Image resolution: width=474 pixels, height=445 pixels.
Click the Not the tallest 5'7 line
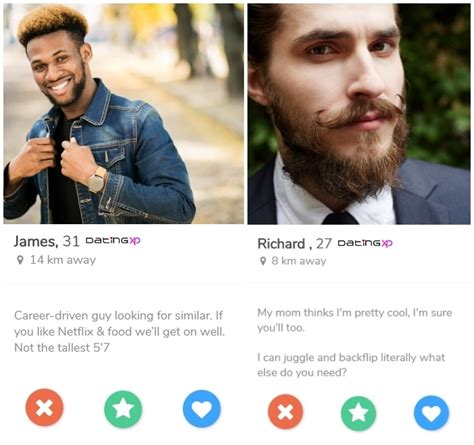[62, 348]
